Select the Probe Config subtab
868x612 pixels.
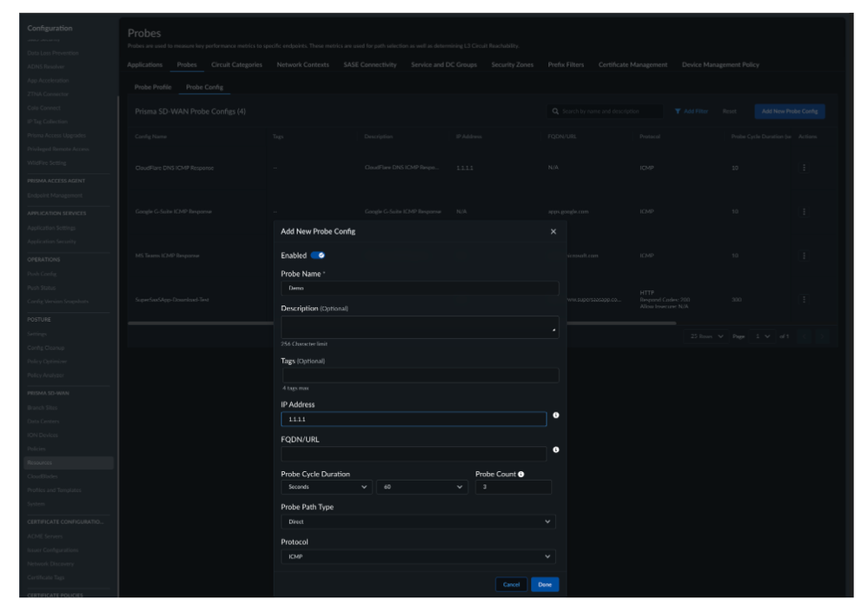click(204, 87)
